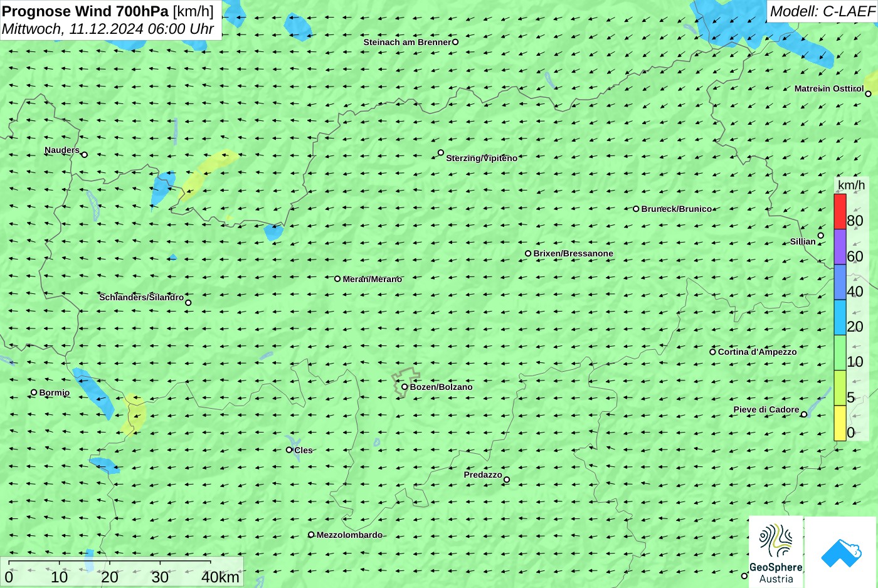Click the purple legend color swatch
Screen dimensions: 878x588
(x=840, y=247)
